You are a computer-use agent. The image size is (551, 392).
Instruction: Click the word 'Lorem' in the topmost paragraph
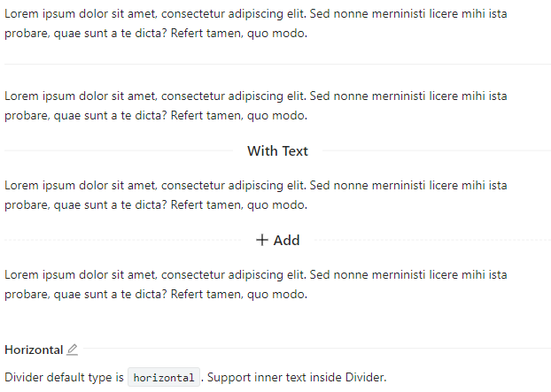coord(21,13)
